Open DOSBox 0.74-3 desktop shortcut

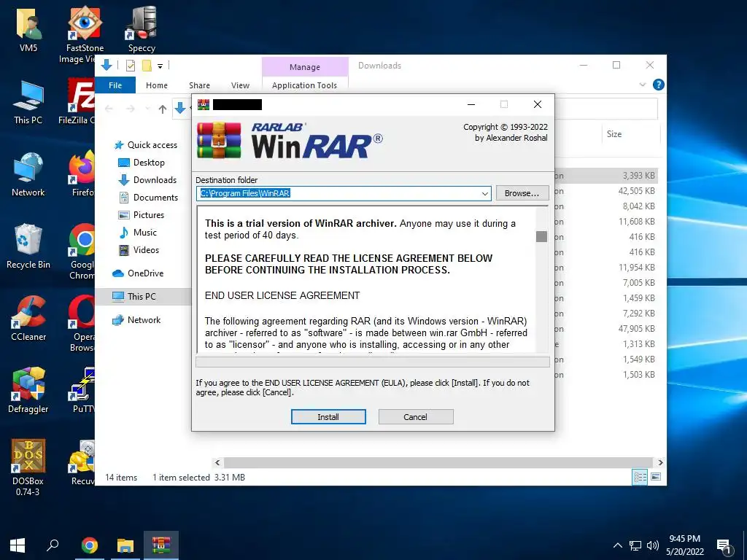click(x=28, y=468)
